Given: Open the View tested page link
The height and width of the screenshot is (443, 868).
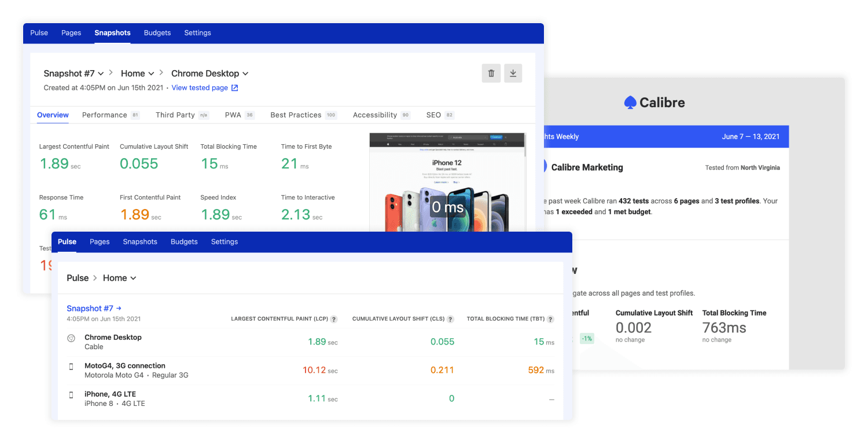Looking at the screenshot, I should [x=200, y=87].
